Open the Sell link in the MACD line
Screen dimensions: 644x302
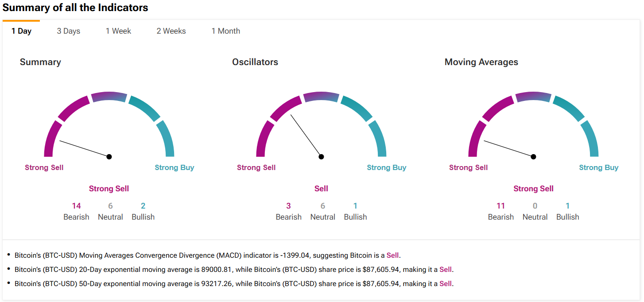[393, 255]
